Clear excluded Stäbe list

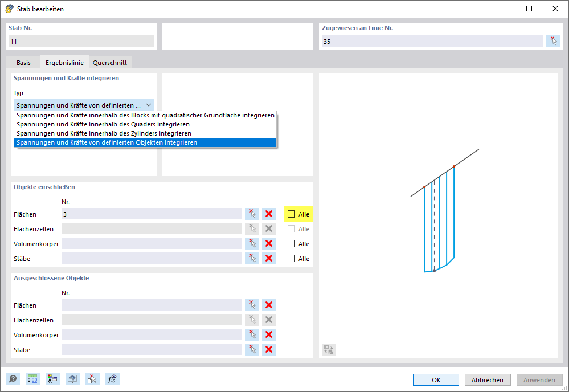(269, 349)
